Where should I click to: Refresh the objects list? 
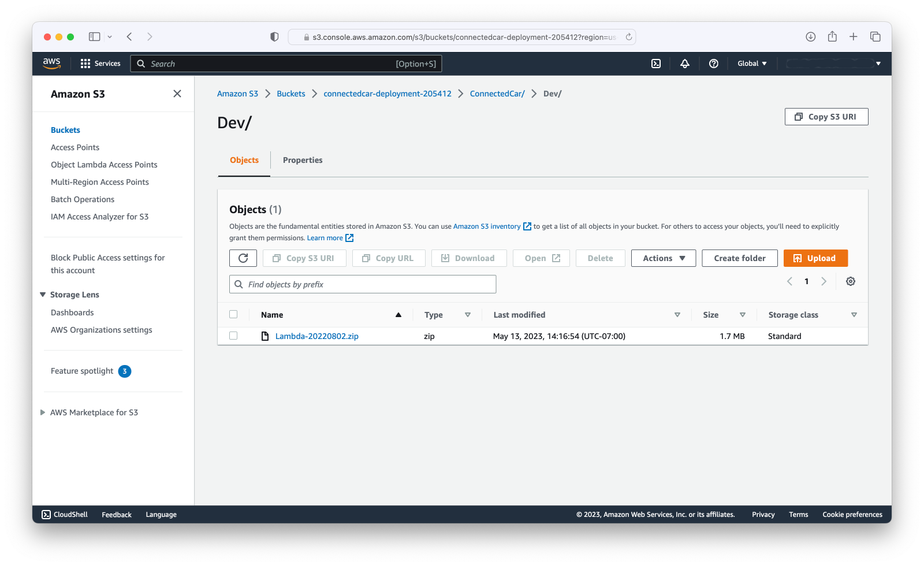point(243,258)
